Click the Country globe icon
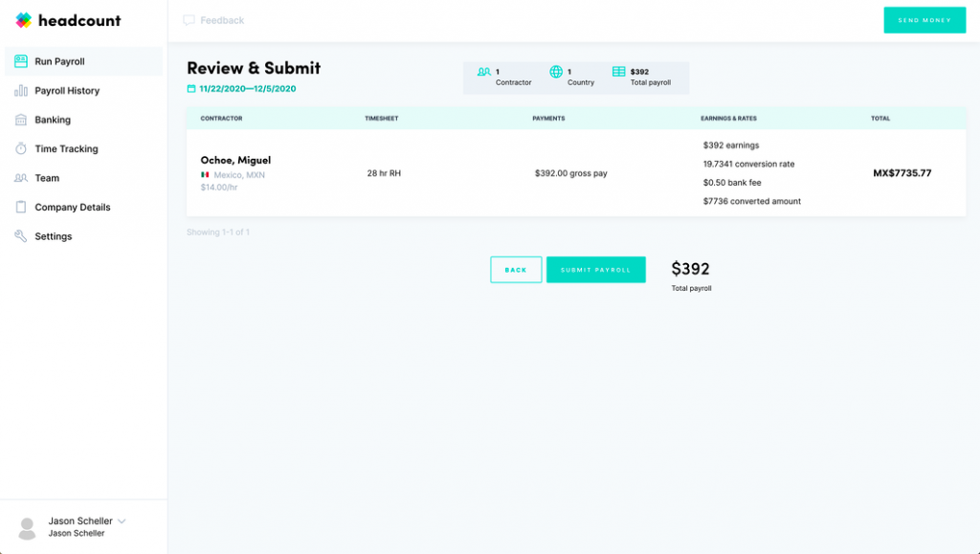 point(556,72)
